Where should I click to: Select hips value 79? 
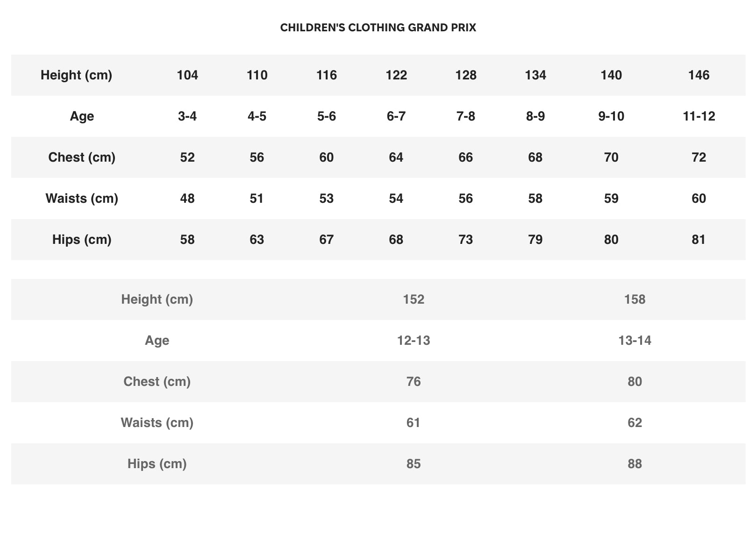(x=535, y=240)
